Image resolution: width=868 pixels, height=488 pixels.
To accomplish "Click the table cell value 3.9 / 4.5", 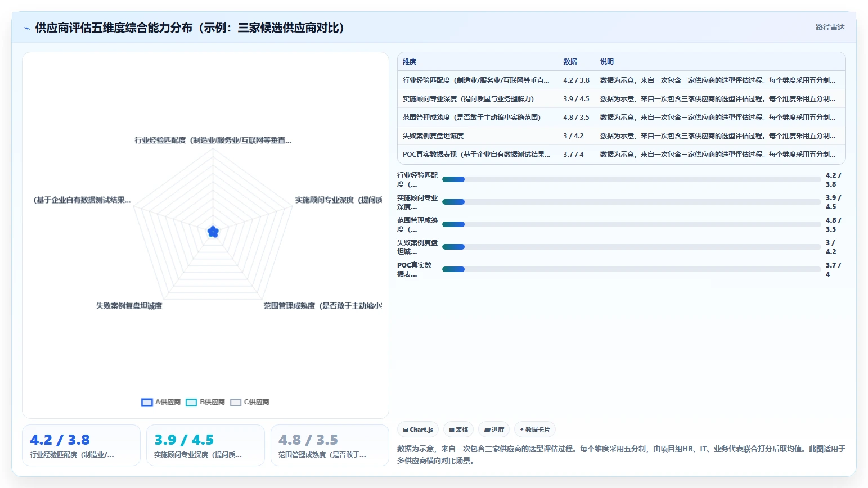I will click(577, 99).
